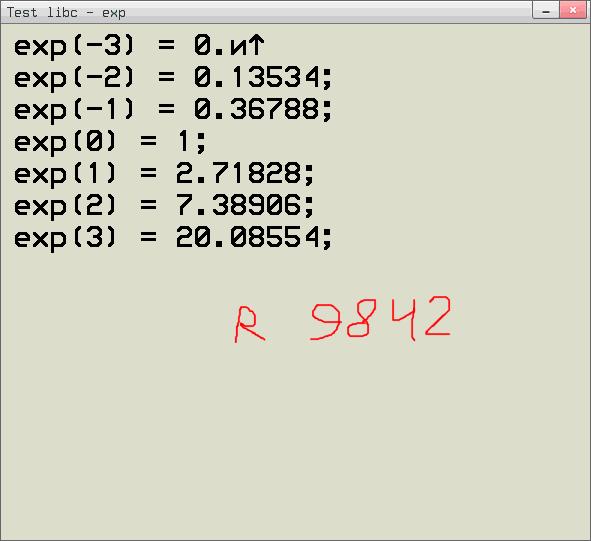
Task: Click the exp(-1) = 0.36788 line
Action: 173,110
